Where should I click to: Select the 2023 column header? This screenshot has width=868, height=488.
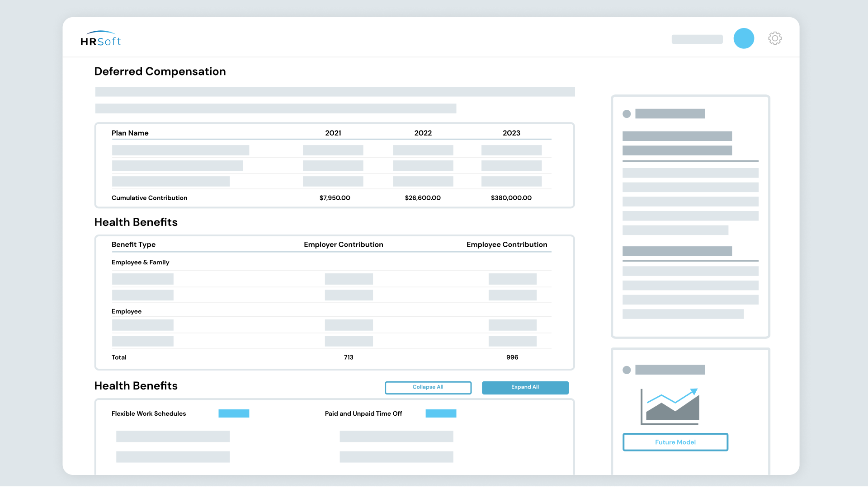click(511, 133)
